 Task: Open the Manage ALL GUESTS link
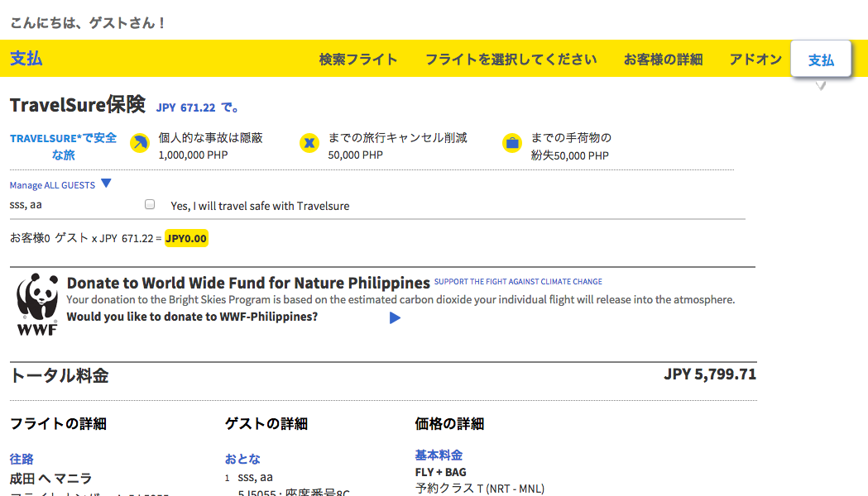point(52,185)
